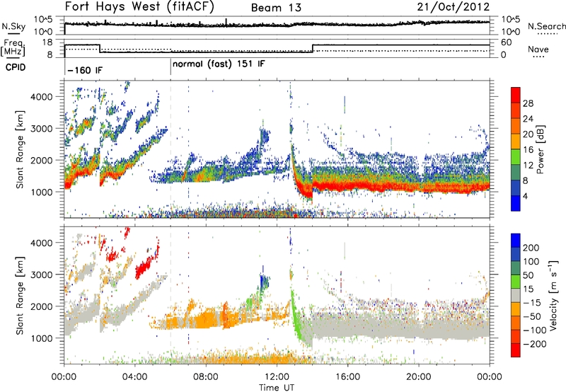Click the "-160 IF" CPID annotation
Image resolution: width=566 pixels, height=392 pixels.
click(85, 70)
